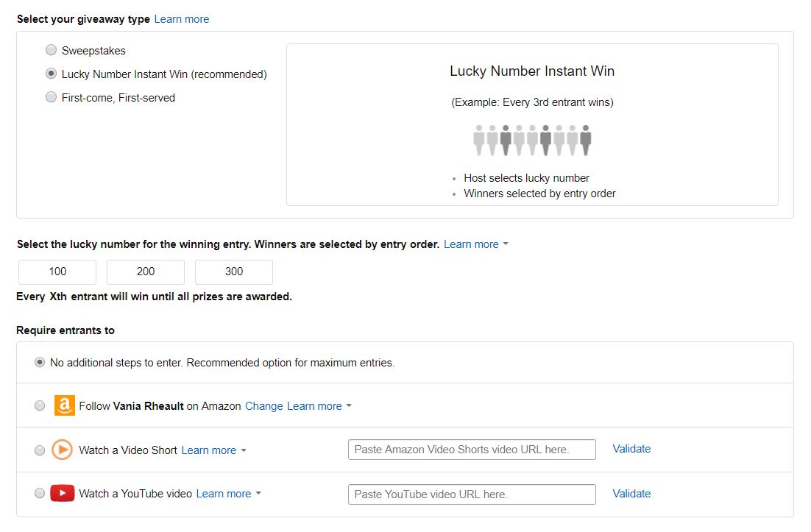Click Change link for followed author
Viewport: 811px width, 532px height.
click(x=263, y=406)
